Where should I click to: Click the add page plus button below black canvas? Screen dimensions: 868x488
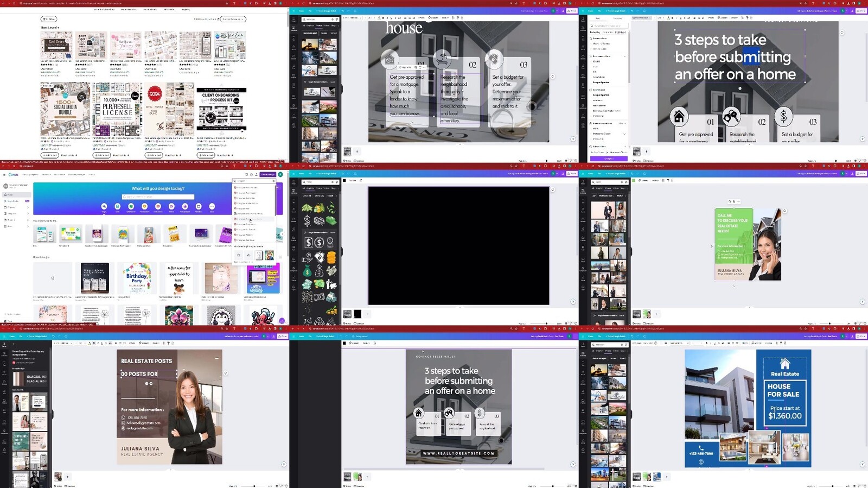[367, 314]
